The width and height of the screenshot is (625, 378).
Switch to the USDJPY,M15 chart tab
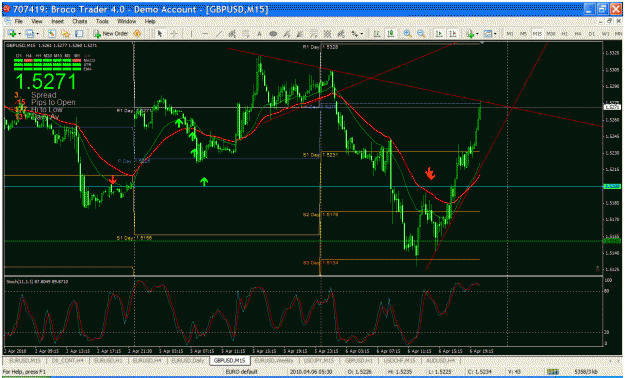[318, 360]
